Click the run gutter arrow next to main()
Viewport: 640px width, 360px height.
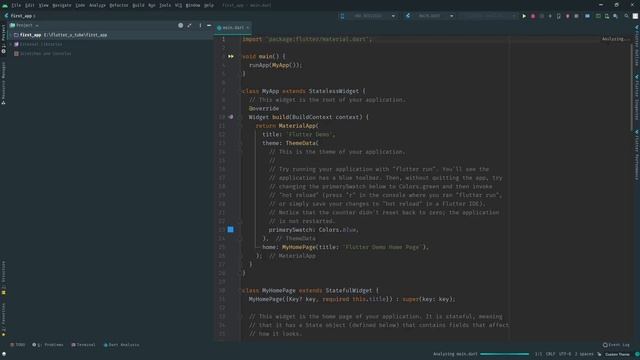(x=231, y=56)
